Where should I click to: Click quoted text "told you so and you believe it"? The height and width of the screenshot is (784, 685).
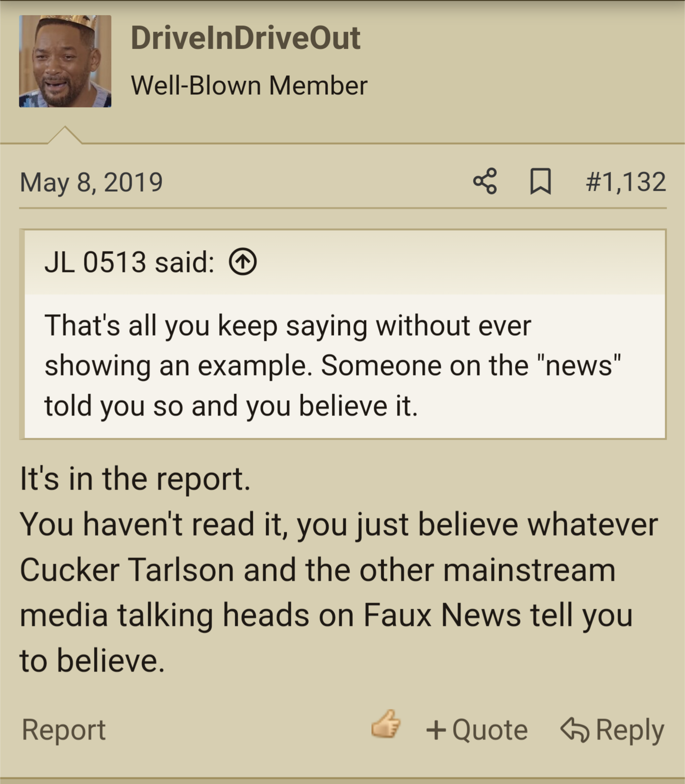tap(229, 406)
